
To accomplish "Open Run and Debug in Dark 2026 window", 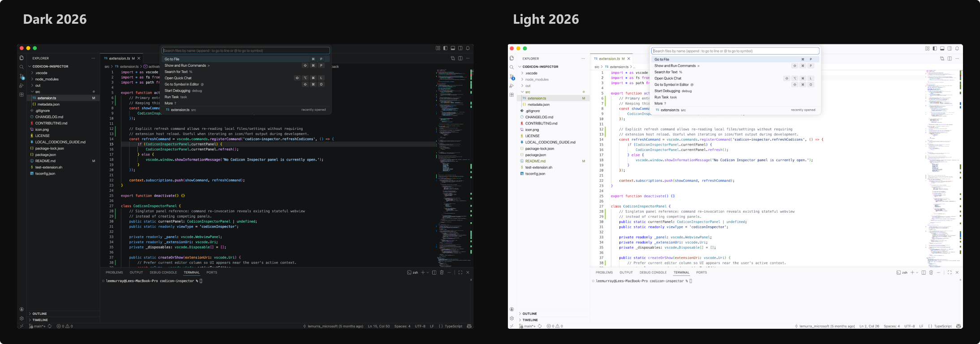I will tap(21, 86).
